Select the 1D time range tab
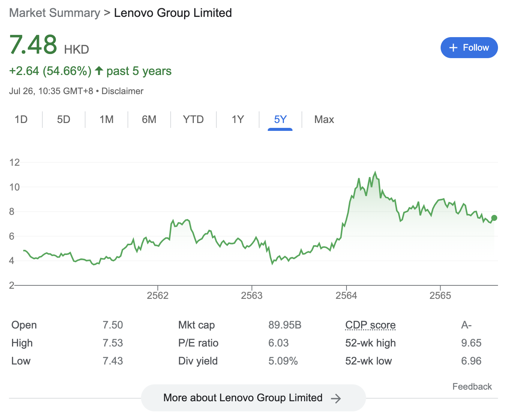The image size is (522, 420). [21, 119]
